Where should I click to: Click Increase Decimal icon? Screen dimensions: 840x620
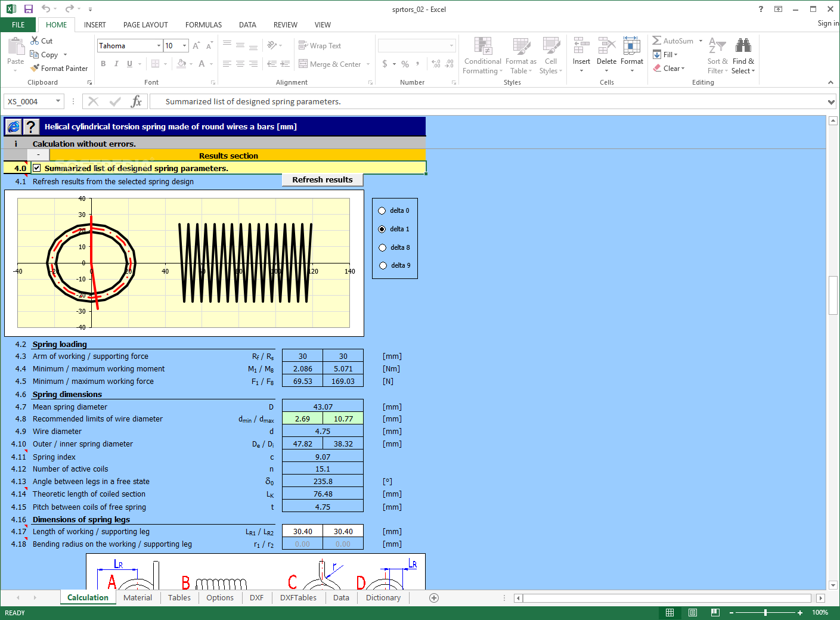(x=436, y=64)
